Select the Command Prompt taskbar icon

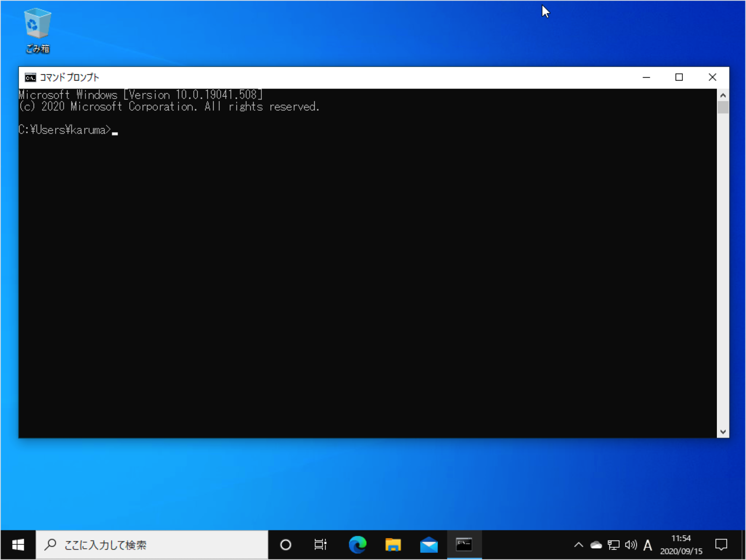click(464, 544)
